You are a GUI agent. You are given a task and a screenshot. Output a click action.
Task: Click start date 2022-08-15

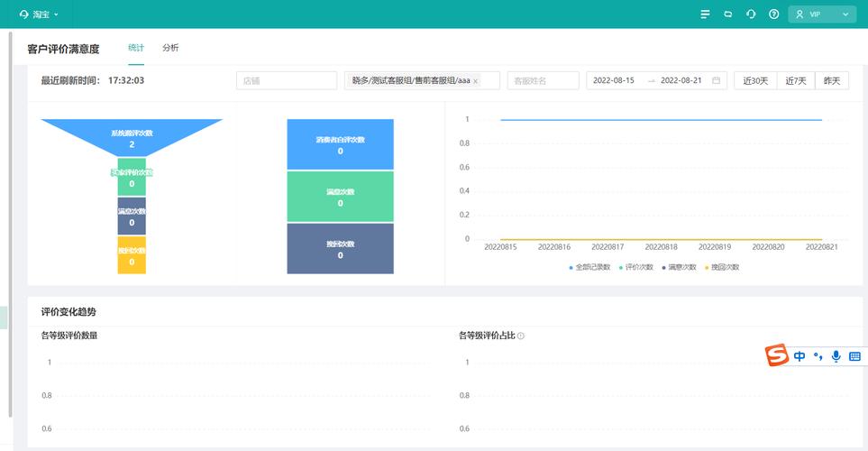coord(613,80)
